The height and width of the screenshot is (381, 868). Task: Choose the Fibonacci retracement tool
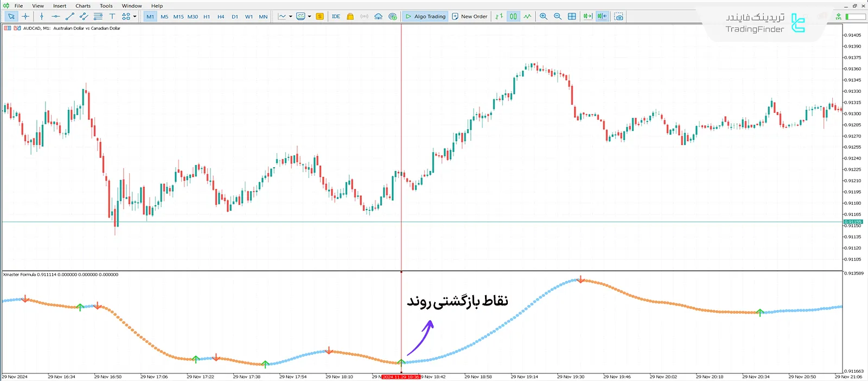98,16
